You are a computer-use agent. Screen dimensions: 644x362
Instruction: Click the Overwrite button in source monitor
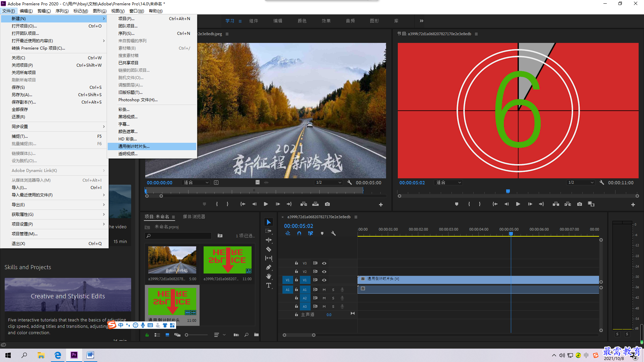(x=315, y=204)
